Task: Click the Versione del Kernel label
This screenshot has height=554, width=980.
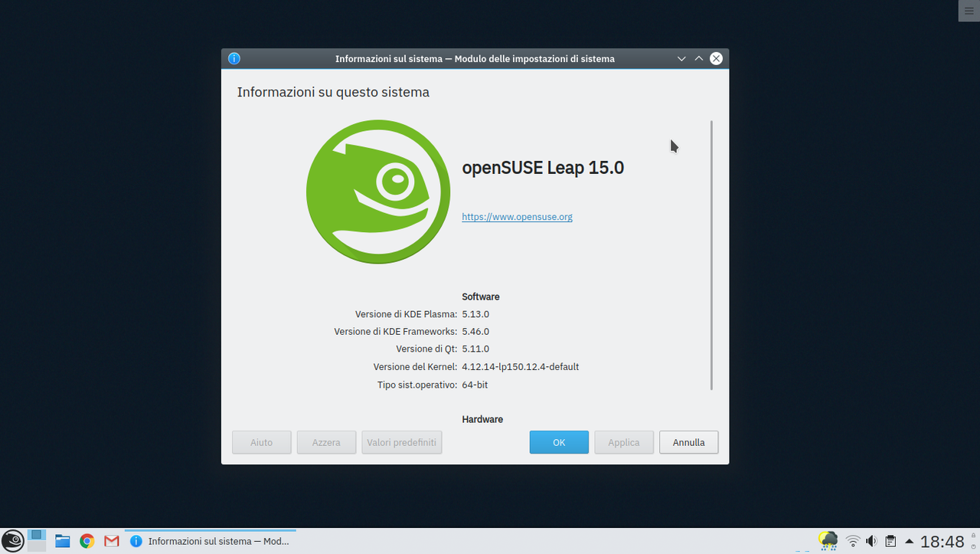Action: (416, 367)
